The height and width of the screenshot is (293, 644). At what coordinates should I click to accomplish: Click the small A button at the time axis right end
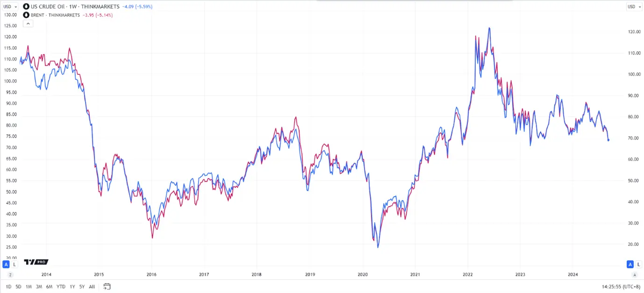click(x=634, y=275)
